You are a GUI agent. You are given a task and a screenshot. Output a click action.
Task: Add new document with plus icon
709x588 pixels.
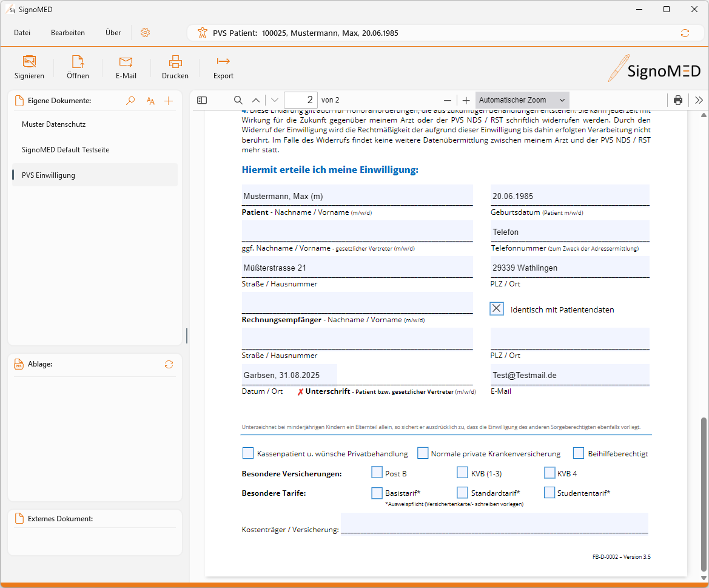[x=169, y=100]
